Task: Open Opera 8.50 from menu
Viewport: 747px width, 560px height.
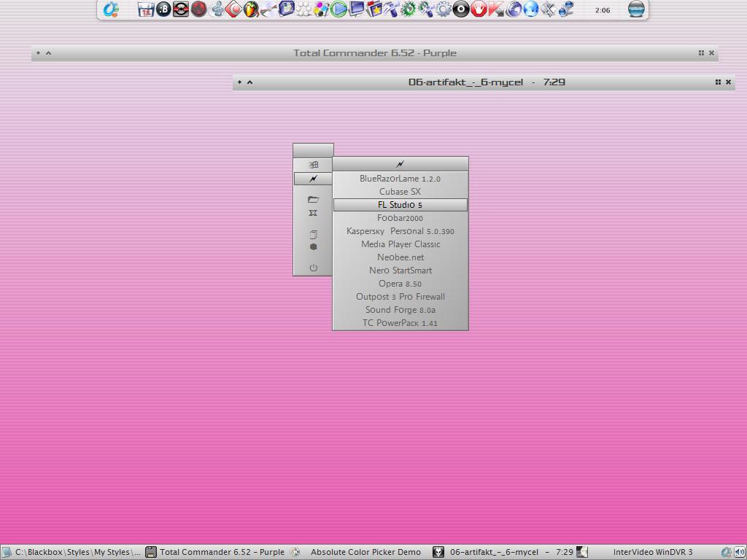Action: tap(400, 284)
